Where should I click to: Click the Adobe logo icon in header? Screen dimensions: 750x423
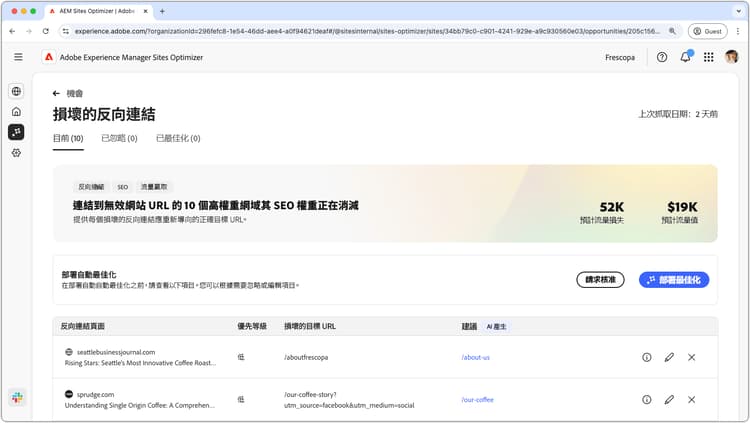[49, 57]
